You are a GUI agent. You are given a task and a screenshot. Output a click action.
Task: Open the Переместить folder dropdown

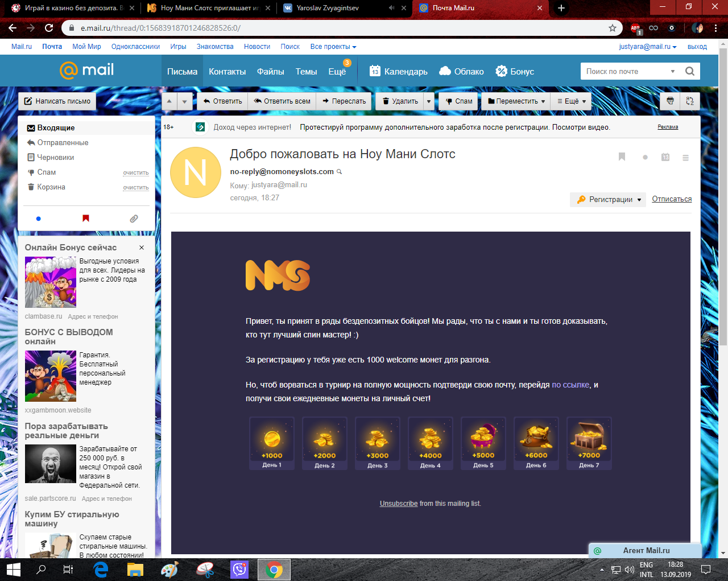[x=516, y=101]
